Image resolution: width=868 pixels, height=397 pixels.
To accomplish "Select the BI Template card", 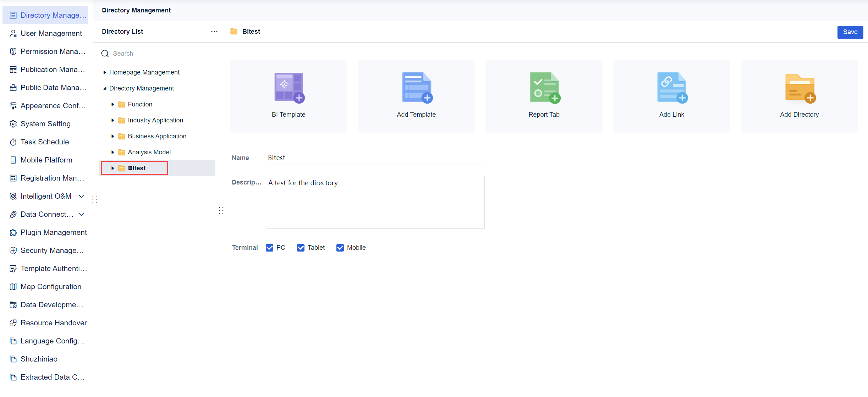I will pos(288,96).
